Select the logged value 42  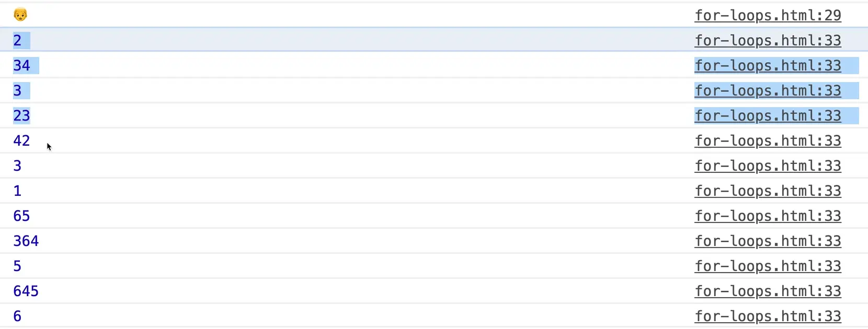click(21, 141)
